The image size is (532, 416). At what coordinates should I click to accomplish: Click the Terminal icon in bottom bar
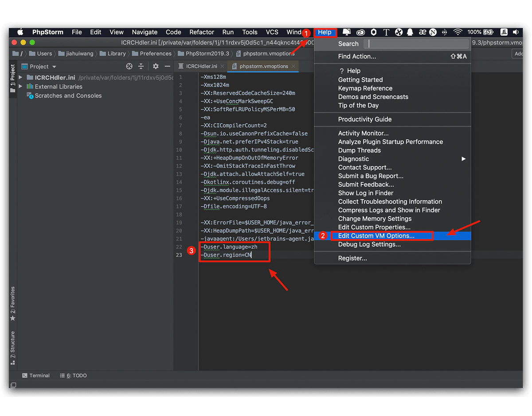pyautogui.click(x=25, y=375)
